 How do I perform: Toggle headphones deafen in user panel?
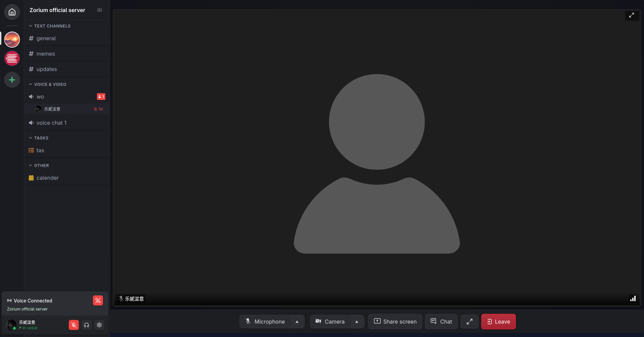point(87,325)
